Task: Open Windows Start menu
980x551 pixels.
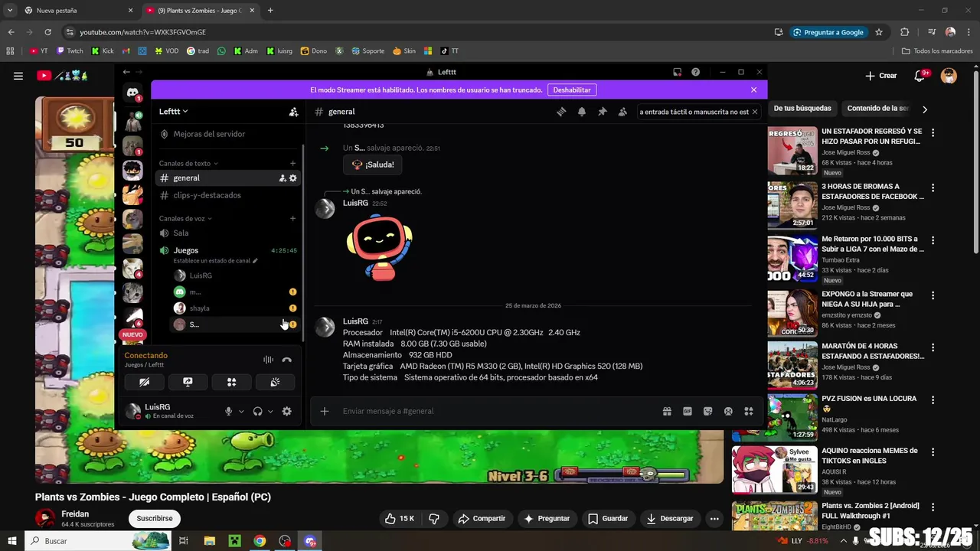Action: 12,541
